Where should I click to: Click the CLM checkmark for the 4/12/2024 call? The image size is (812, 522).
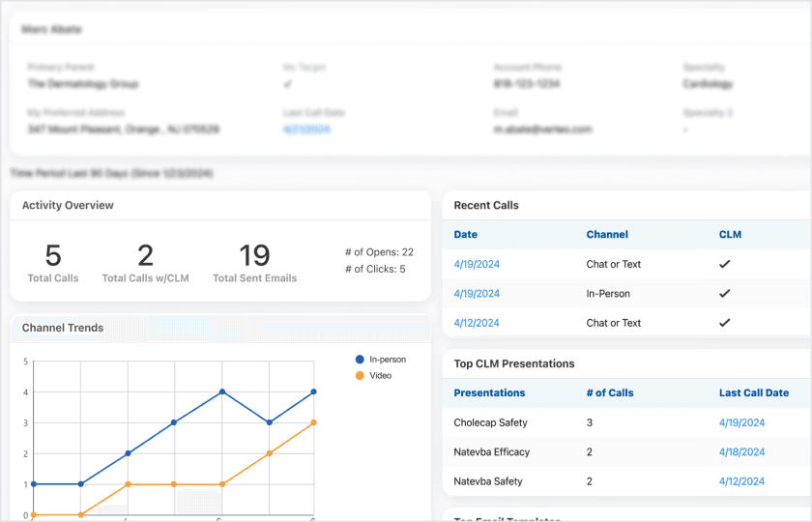point(724,323)
